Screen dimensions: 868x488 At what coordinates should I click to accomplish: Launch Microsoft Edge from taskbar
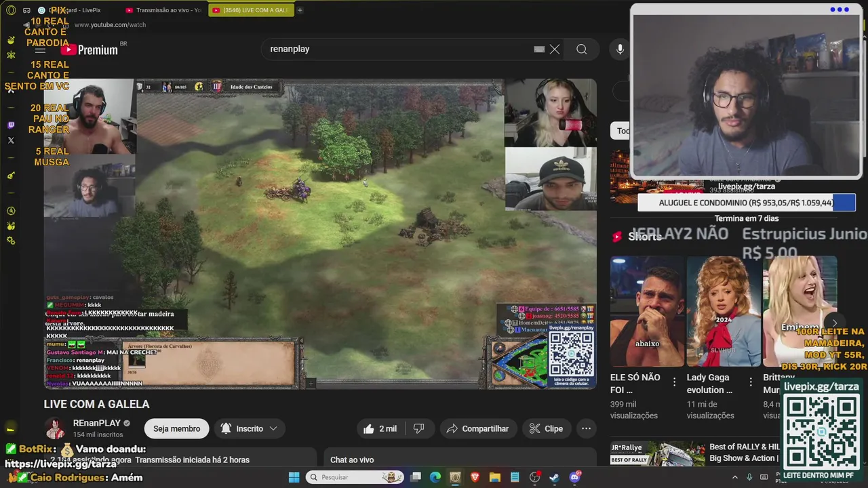coord(435,477)
